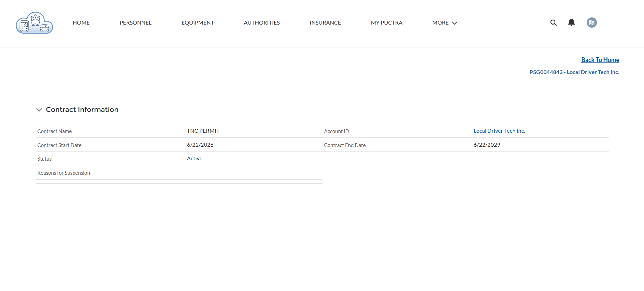Screen dimensions: 644x291
Task: Click the Status field label
Action: point(44,159)
